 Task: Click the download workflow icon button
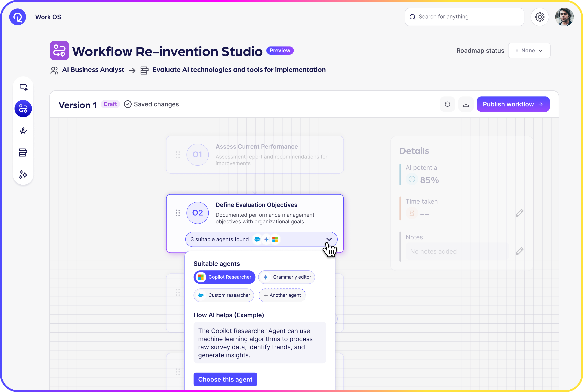[466, 104]
